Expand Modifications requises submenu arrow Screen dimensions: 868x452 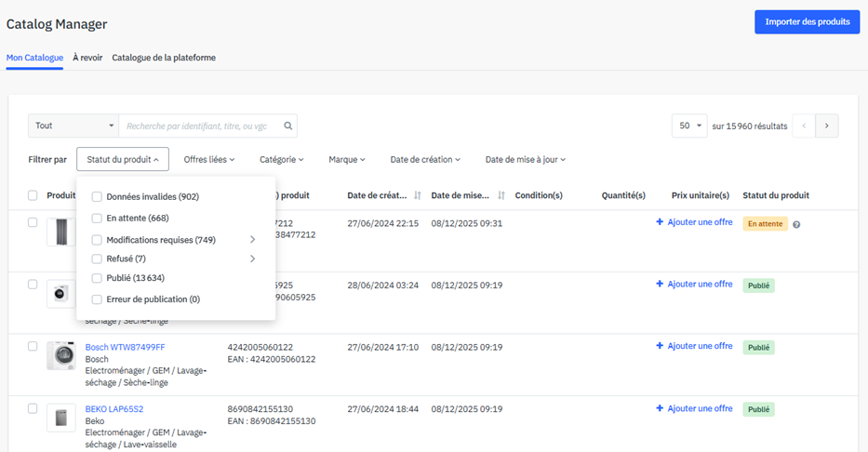click(x=252, y=240)
